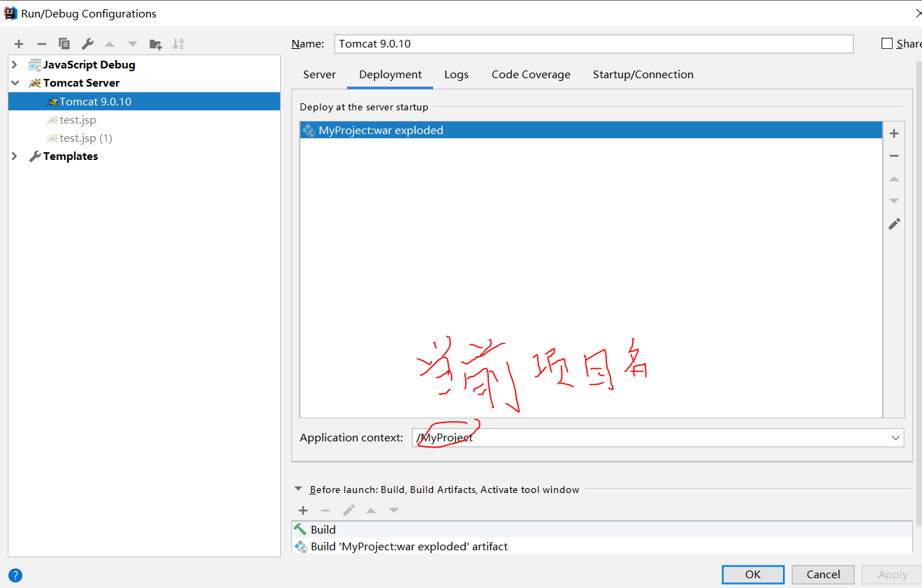Go to Code Coverage tab
This screenshot has height=588, width=922.
531,75
